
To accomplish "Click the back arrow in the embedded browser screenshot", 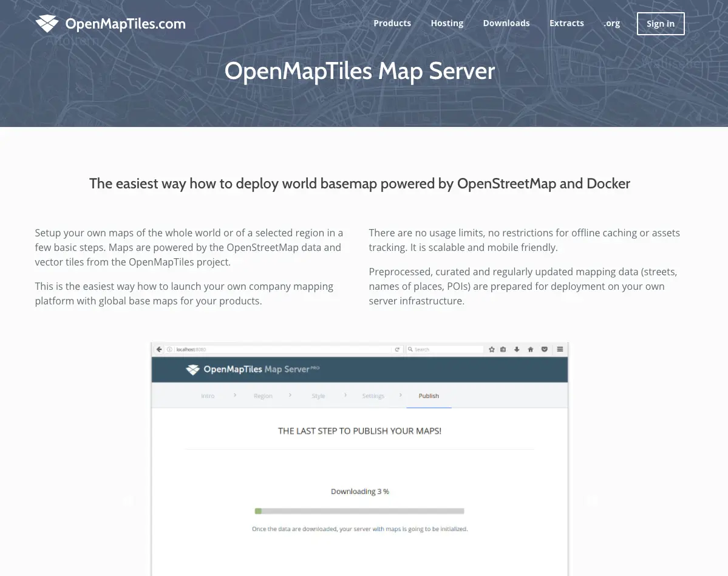I will point(159,349).
